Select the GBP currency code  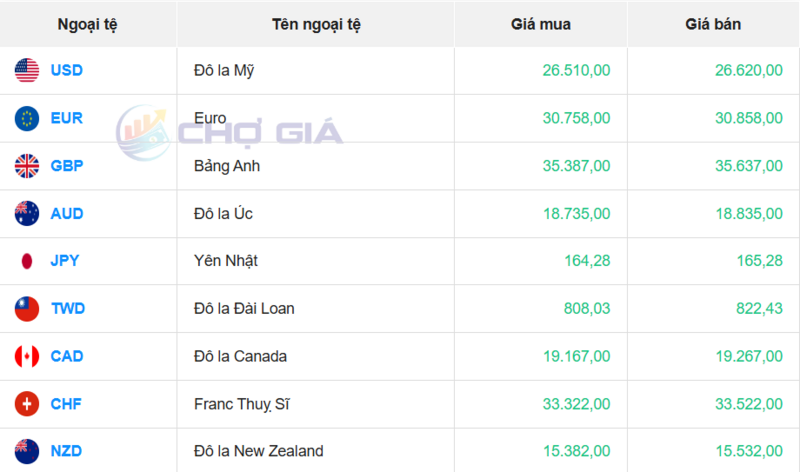[x=67, y=166]
